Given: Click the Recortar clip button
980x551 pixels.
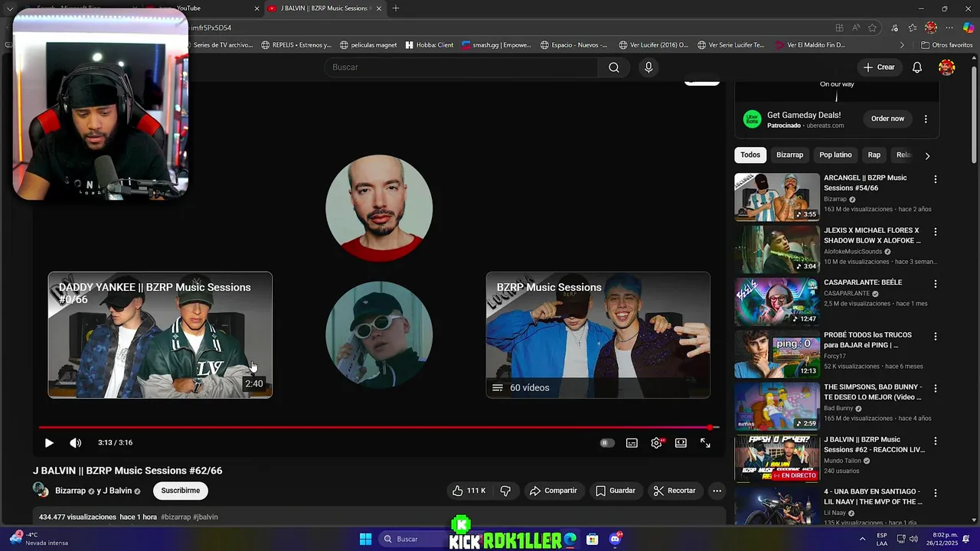Looking at the screenshot, I should pos(675,491).
